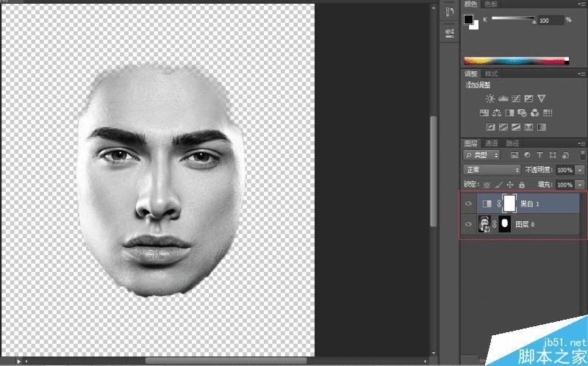This screenshot has height=366, width=588.
Task: Add a Levels adjustment (histogram icon)
Action: tap(503, 98)
